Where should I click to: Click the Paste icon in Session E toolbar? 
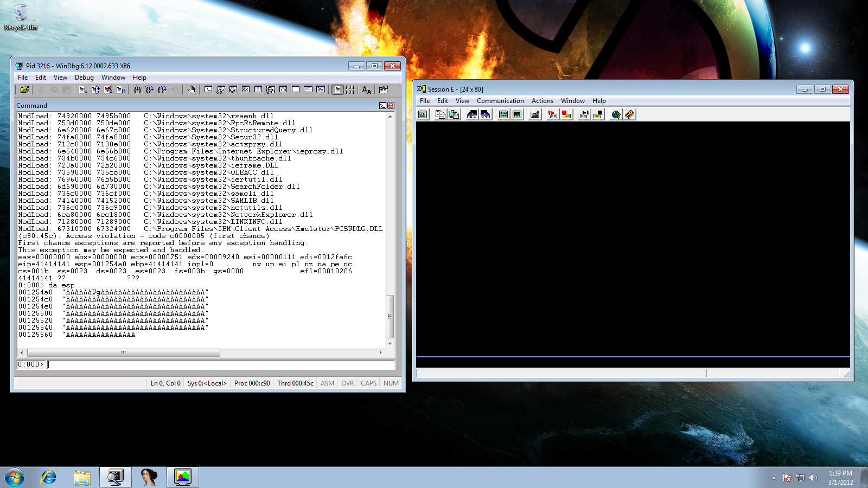coord(454,114)
